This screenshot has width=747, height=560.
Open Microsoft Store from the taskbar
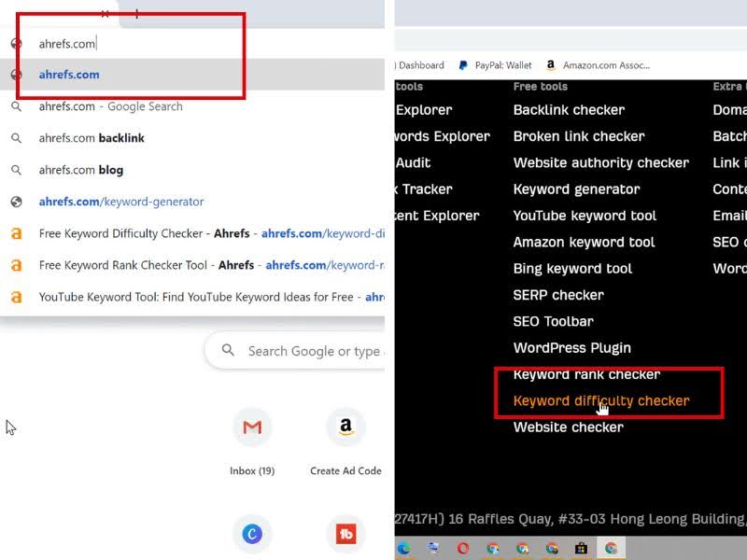tap(581, 548)
